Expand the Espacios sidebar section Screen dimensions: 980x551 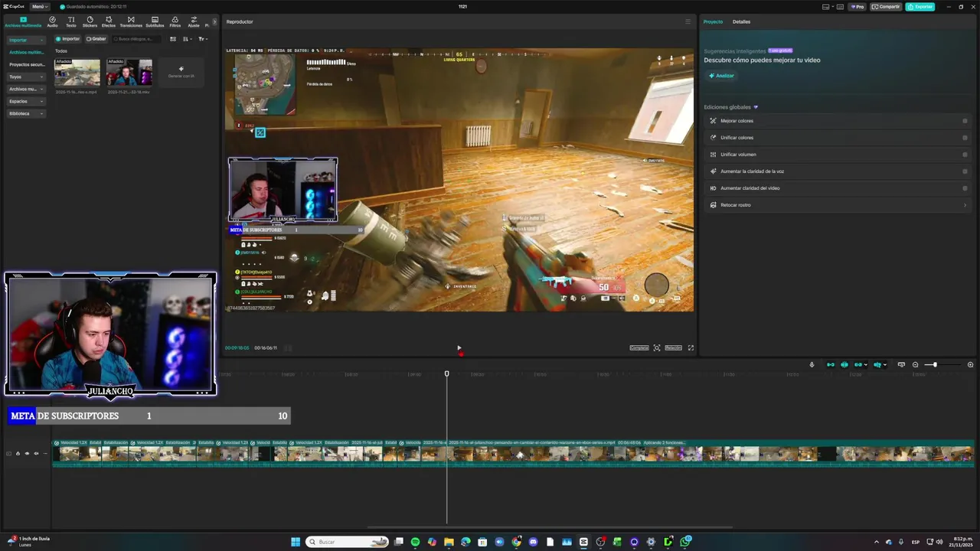(27, 101)
